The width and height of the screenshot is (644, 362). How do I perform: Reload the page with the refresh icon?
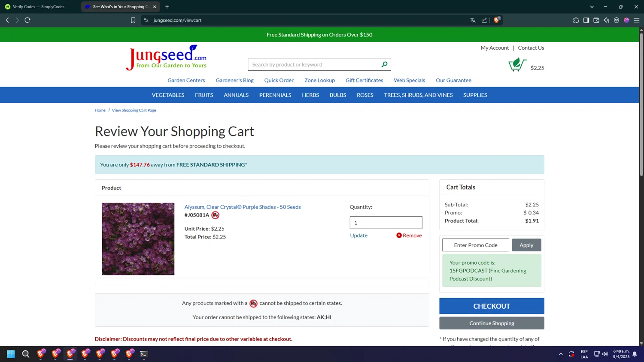click(x=27, y=20)
